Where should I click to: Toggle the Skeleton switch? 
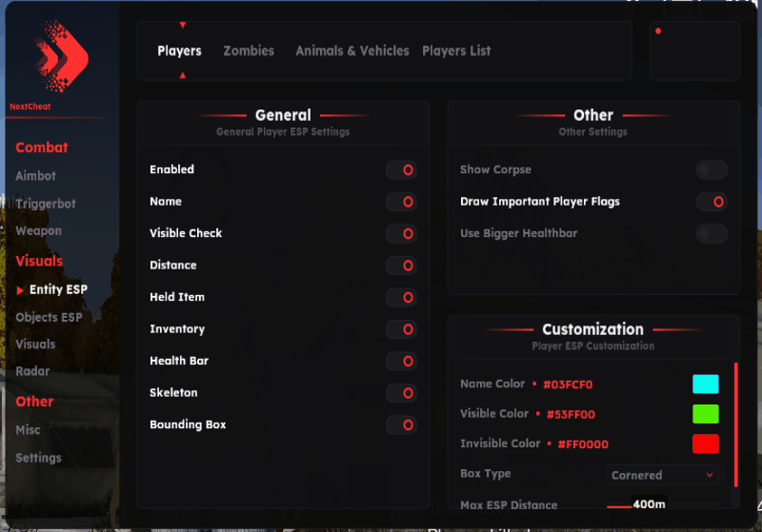(401, 393)
